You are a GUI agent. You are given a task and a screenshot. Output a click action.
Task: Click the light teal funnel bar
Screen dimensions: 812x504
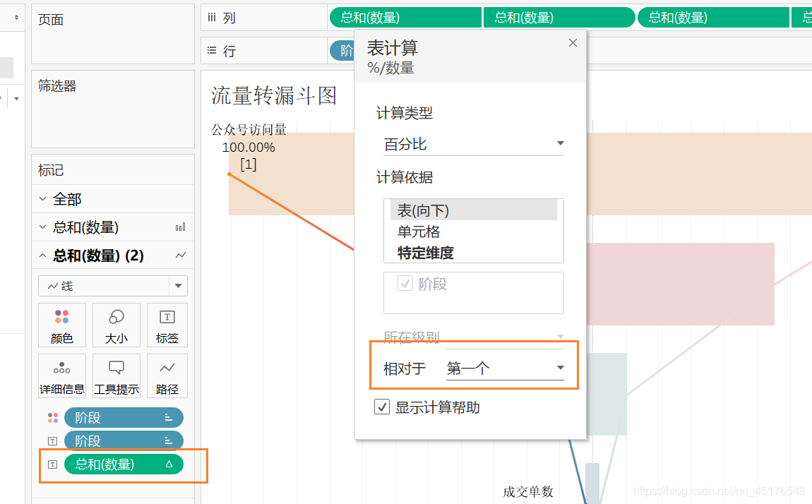pyautogui.click(x=607, y=394)
